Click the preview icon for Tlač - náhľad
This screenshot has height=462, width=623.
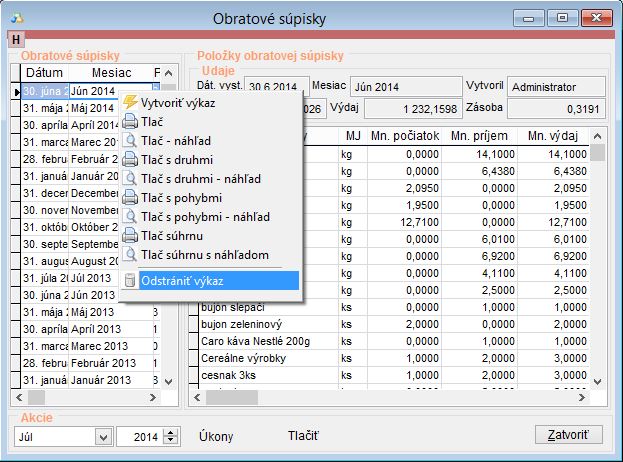130,140
